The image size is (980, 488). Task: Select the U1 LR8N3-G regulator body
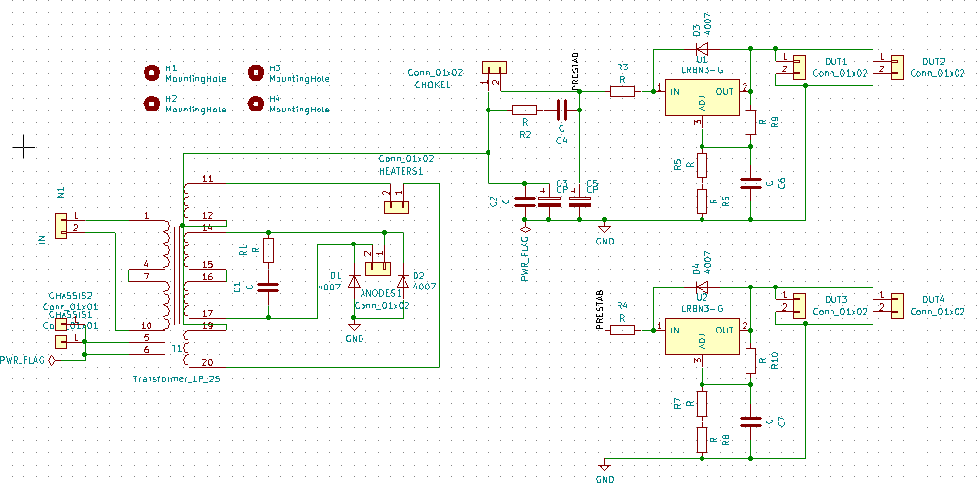point(701,99)
